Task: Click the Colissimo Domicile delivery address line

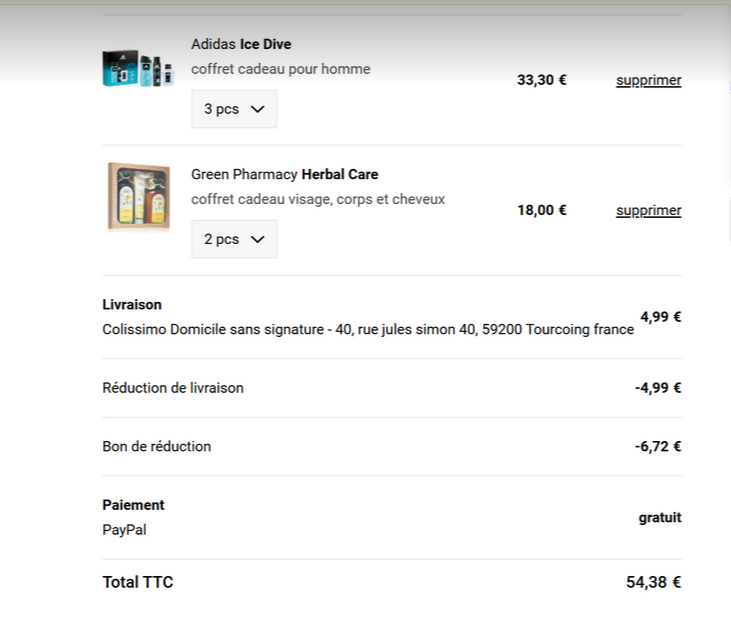Action: click(x=368, y=329)
